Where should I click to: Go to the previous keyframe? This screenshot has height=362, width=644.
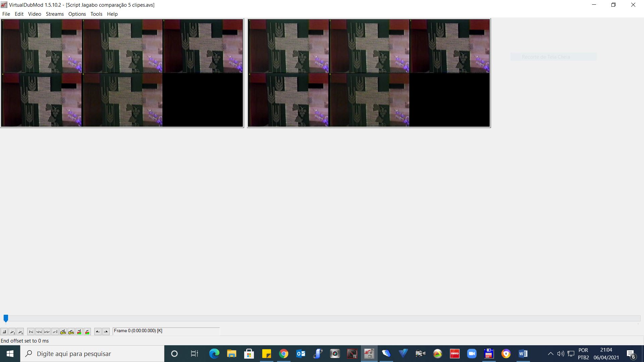pyautogui.click(x=63, y=332)
